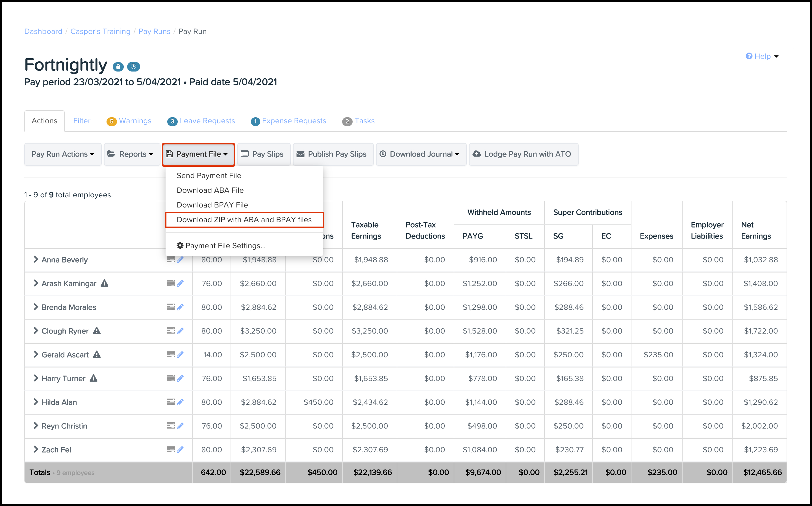Click warning triangle next to Gerald Ascart
Screen dimensions: 812x506
pos(97,354)
